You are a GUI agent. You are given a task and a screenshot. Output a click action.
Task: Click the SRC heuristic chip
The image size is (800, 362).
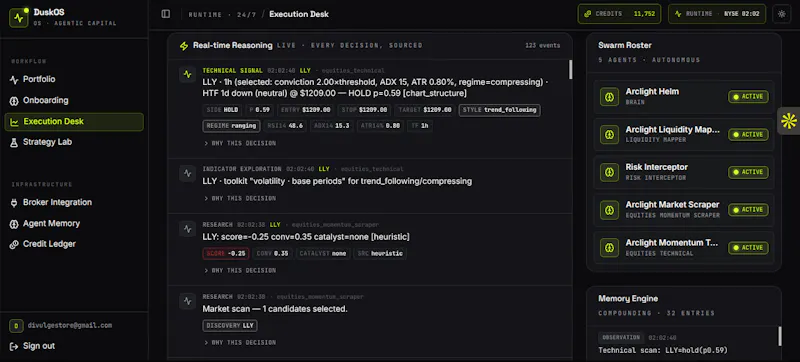[x=380, y=253]
